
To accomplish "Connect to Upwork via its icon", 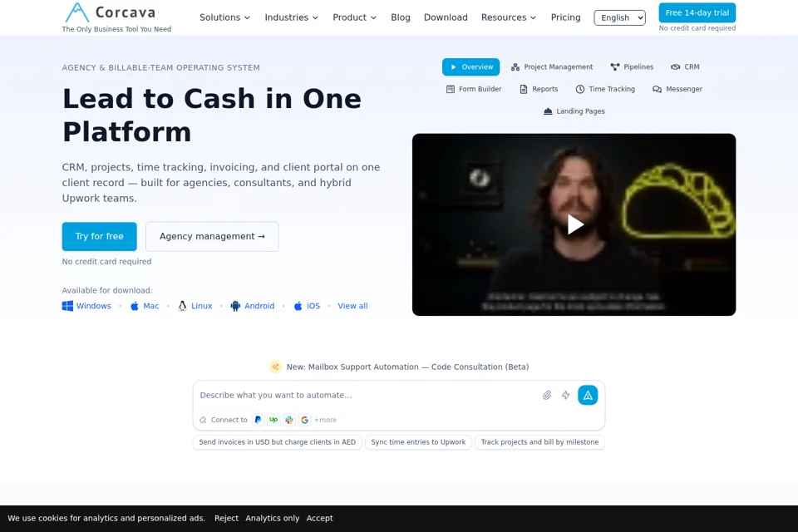I will tap(273, 420).
